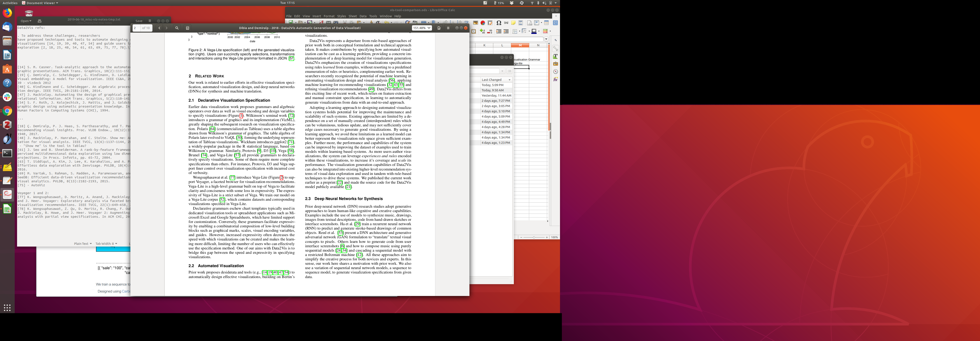The image size is (980, 341).
Task: Toggle the Navigator compass deck in Calc sidebar
Action: [555, 71]
